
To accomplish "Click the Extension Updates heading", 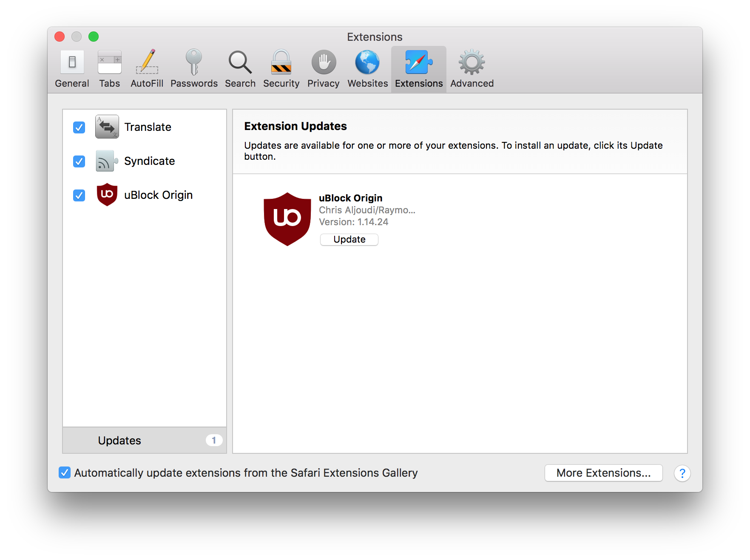I will pyautogui.click(x=295, y=126).
